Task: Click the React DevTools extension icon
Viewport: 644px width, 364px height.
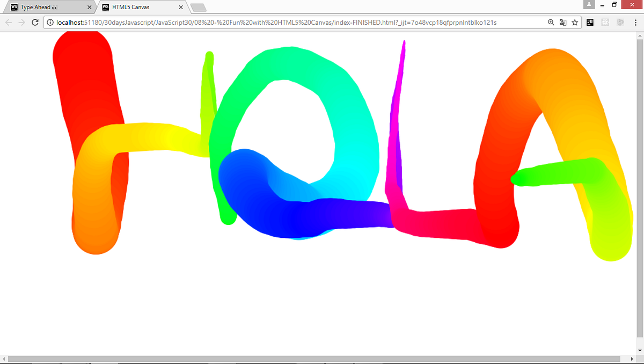Action: pyautogui.click(x=605, y=23)
